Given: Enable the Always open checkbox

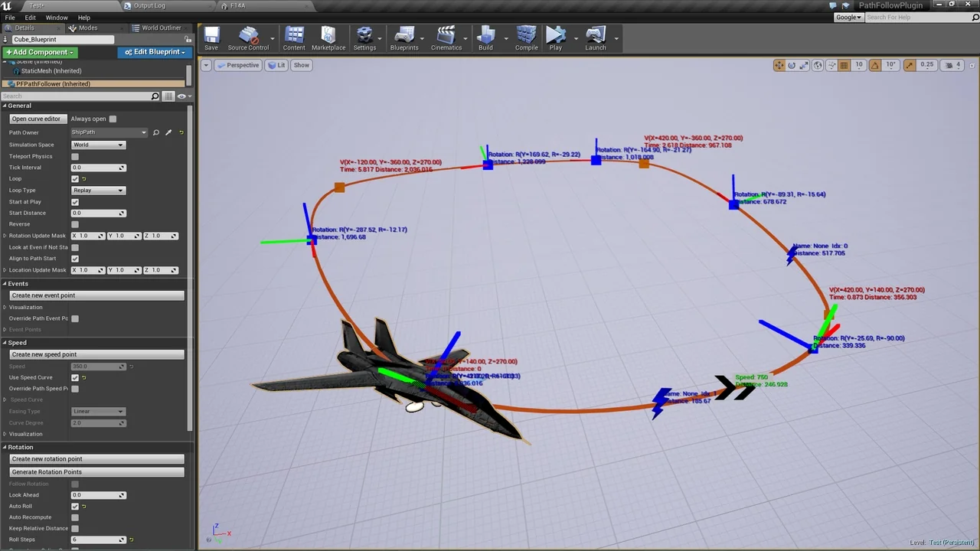Looking at the screenshot, I should [113, 119].
